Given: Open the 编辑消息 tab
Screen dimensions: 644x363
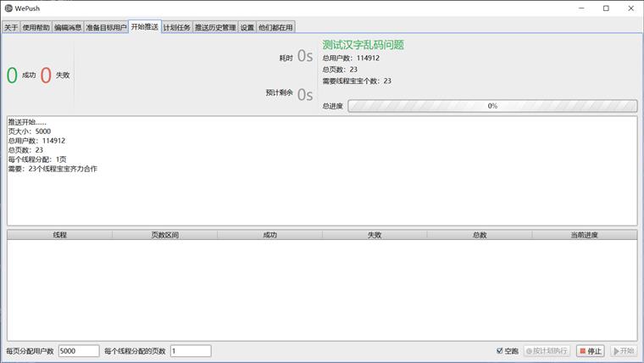Looking at the screenshot, I should 68,27.
